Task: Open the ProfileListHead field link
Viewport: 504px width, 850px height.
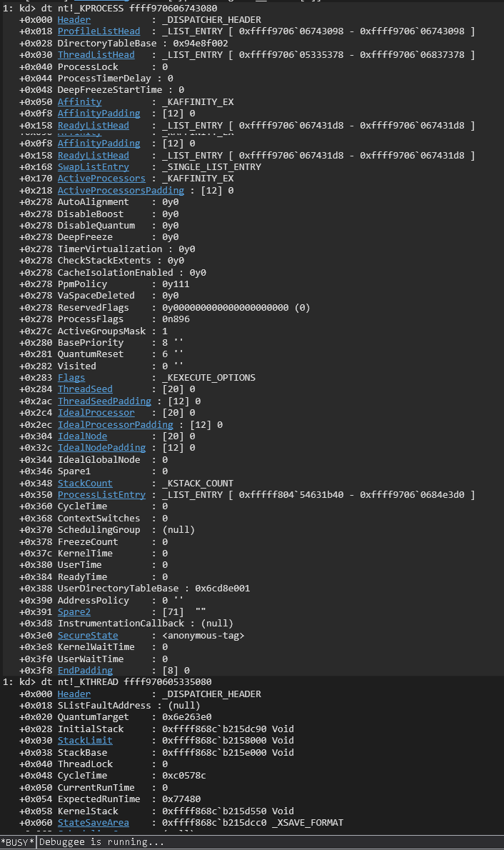Action: pyautogui.click(x=99, y=31)
